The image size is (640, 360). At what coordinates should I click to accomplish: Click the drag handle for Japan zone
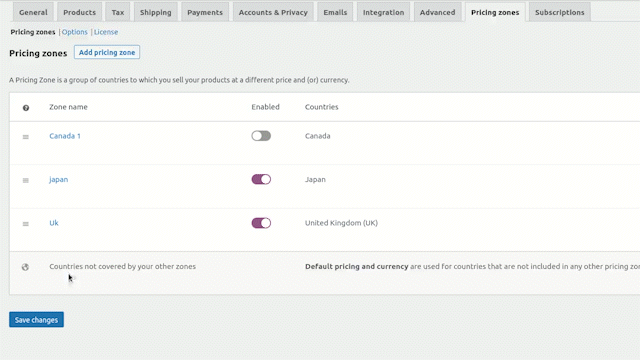tap(26, 180)
